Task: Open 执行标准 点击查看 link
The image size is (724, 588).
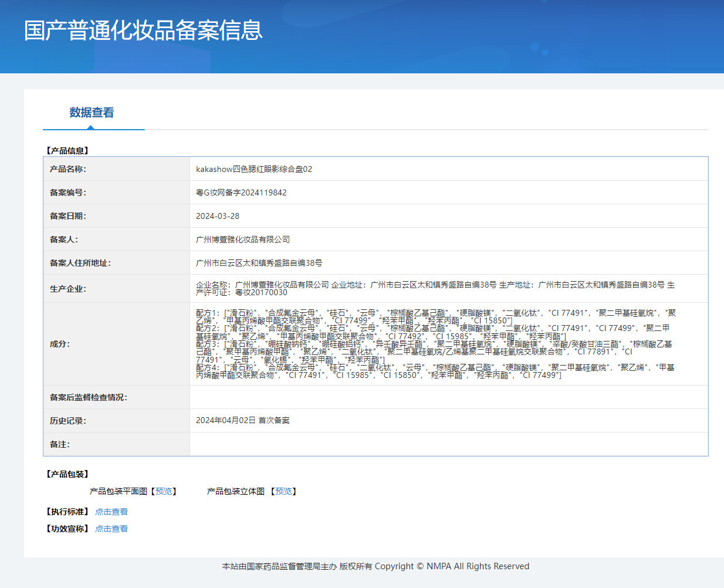Action: coord(111,512)
